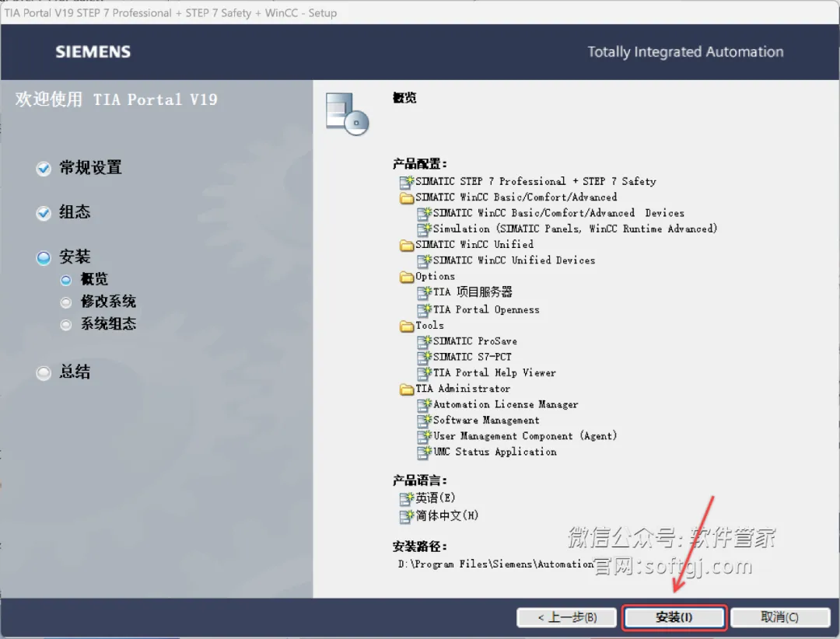Screen dimensions: 840x639
Task: Click the 安装(I) install button
Action: coord(674,617)
